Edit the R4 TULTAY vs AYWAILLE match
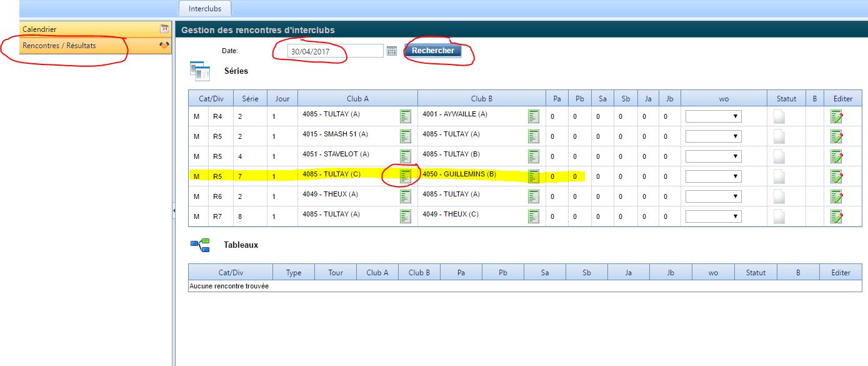The image size is (868, 366). 837,116
